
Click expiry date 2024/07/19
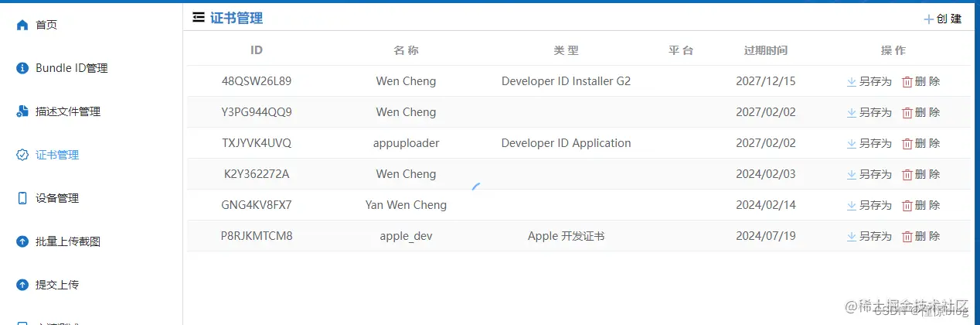766,236
